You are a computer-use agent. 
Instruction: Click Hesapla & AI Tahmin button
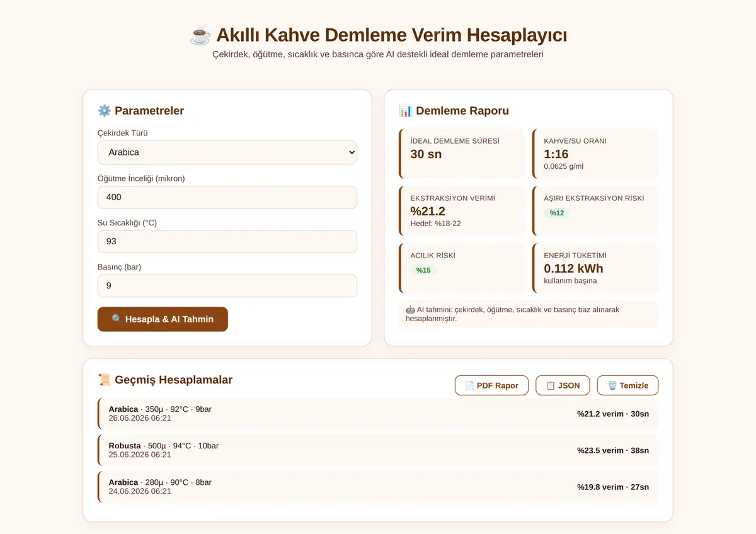(x=163, y=319)
